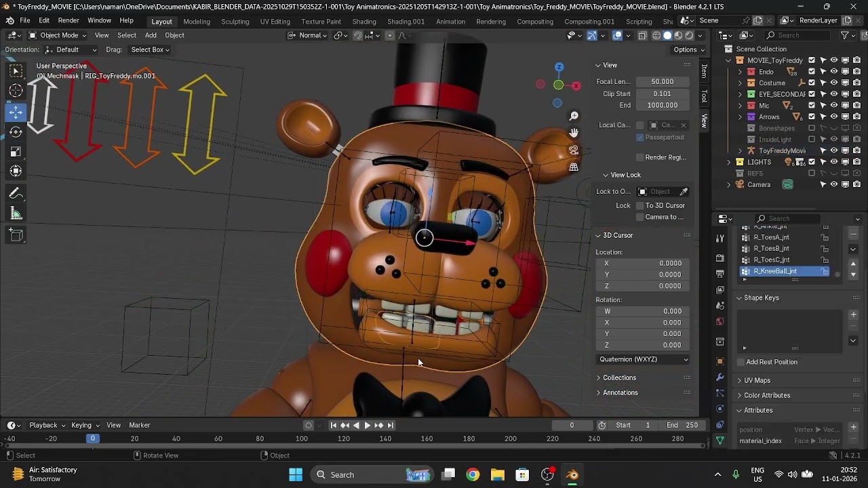Open the timeline Marker menu
This screenshot has width=868, height=488.
[x=140, y=425]
